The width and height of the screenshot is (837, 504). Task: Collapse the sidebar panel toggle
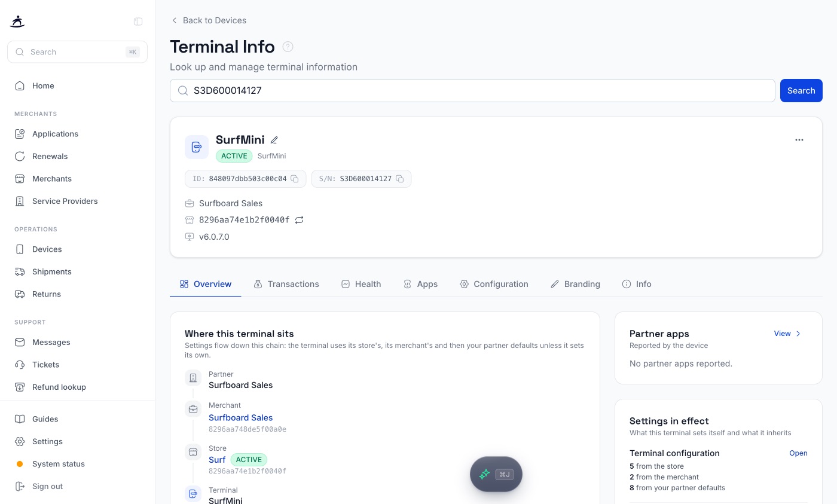[x=138, y=22]
